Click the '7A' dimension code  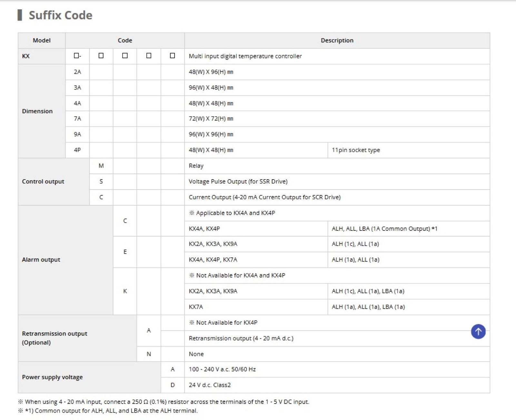(77, 119)
